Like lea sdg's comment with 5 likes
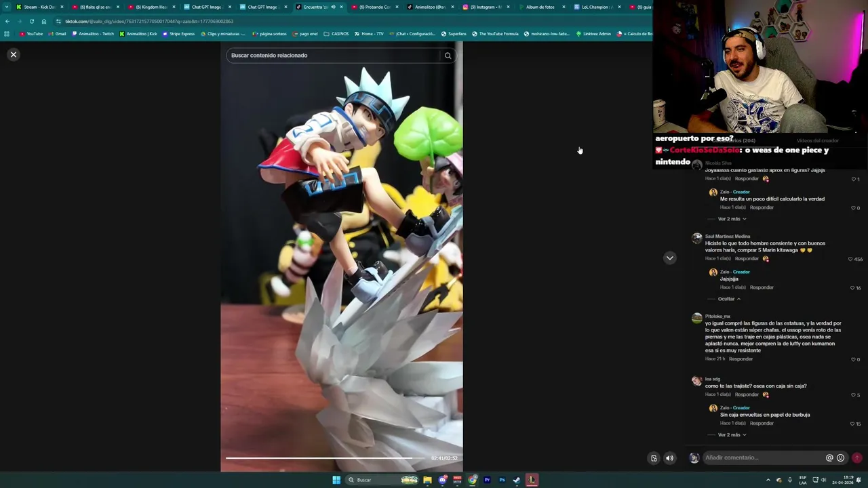This screenshot has height=488, width=868. click(853, 394)
